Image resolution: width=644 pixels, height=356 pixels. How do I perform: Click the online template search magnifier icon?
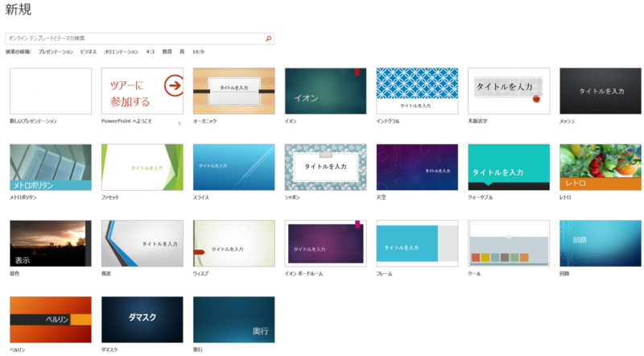tap(269, 39)
